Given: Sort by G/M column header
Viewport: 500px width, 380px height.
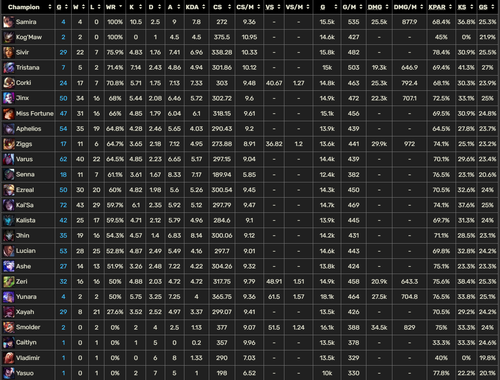Looking at the screenshot, I should click(x=353, y=7).
